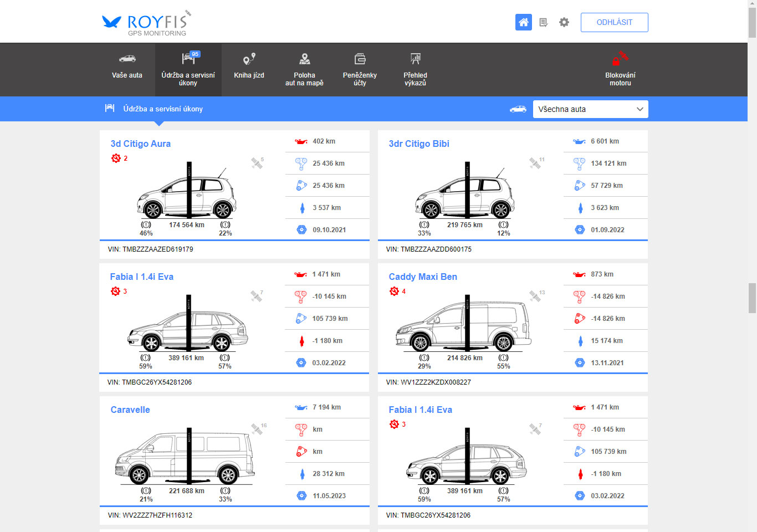Open the settings gear icon
This screenshot has width=757, height=532.
564,22
